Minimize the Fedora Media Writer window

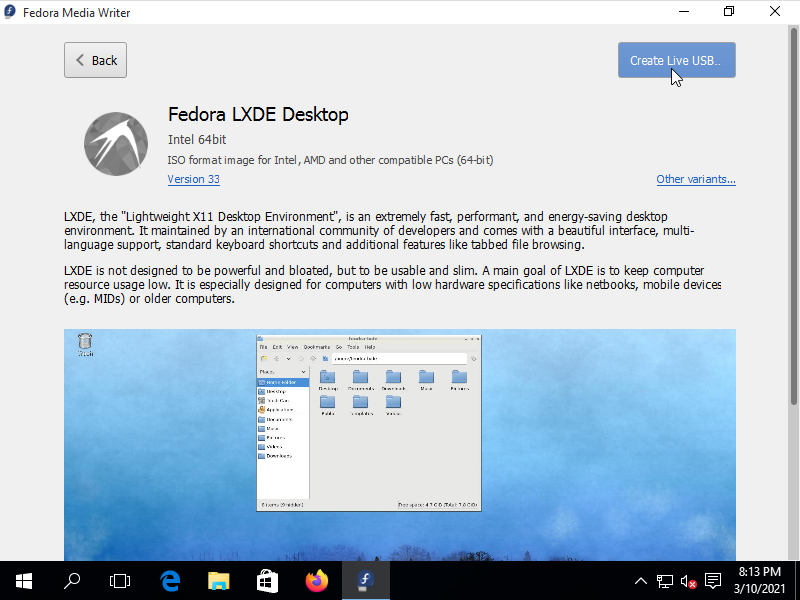click(684, 12)
